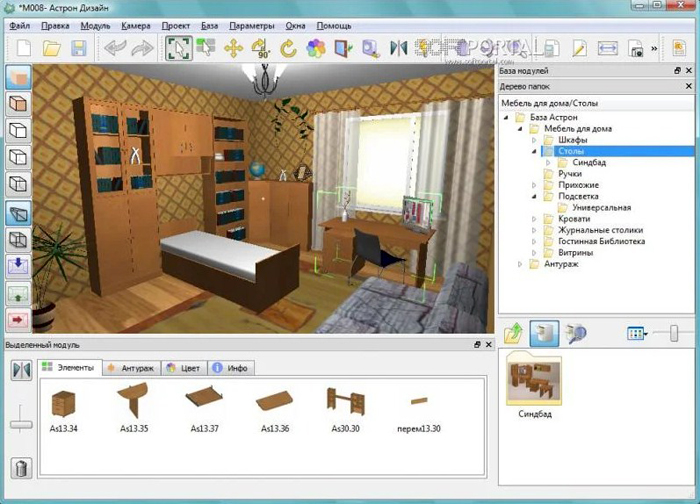Image resolution: width=700 pixels, height=504 pixels.
Task: Click the Save diskette icon
Action: point(79,48)
